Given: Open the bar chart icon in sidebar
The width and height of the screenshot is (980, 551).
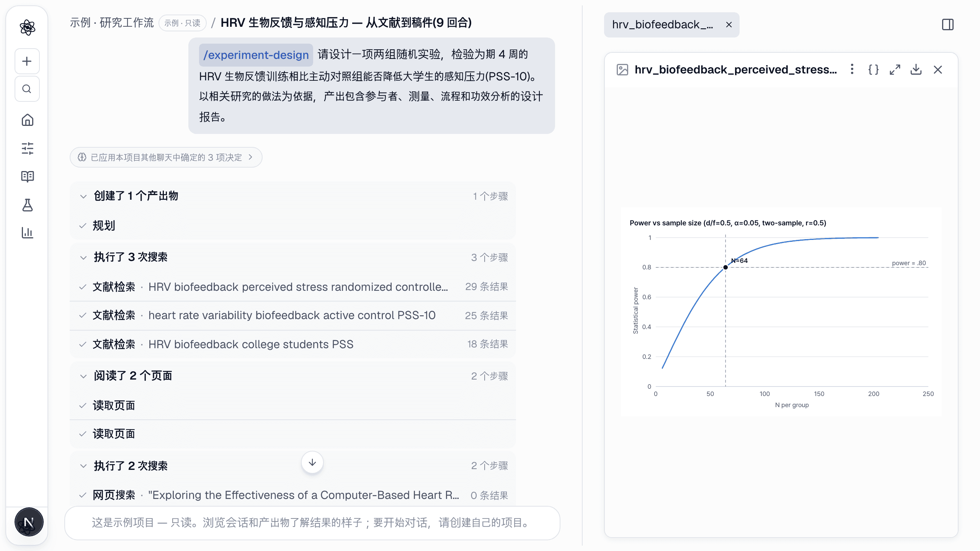Looking at the screenshot, I should (x=27, y=233).
